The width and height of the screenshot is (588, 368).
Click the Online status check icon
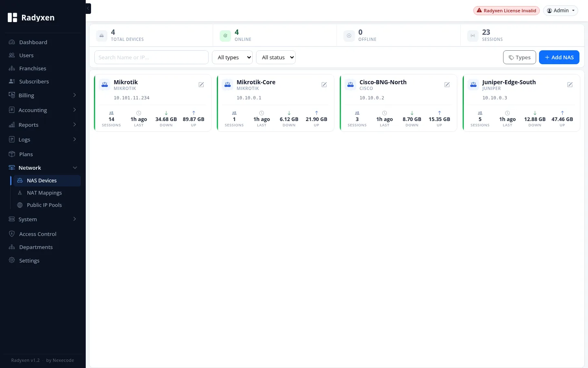coord(225,36)
